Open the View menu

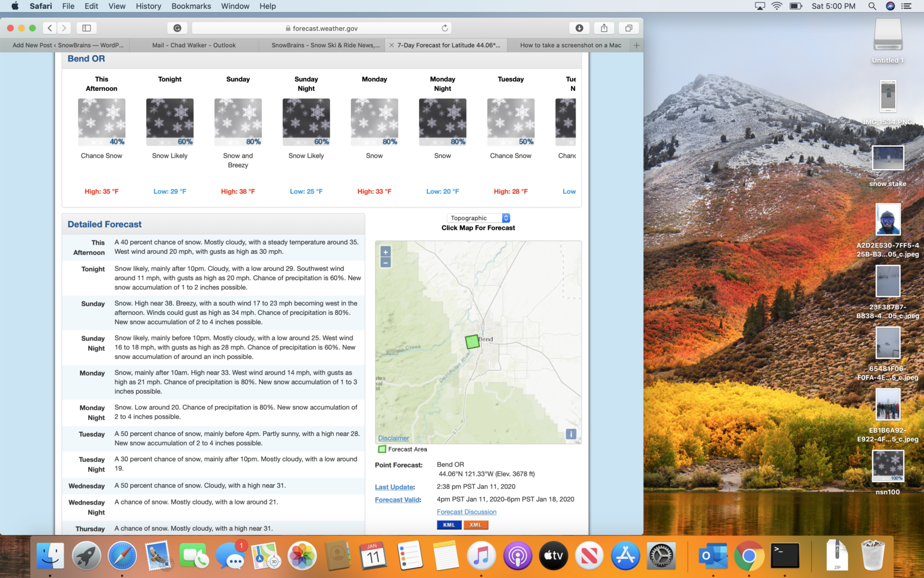(117, 6)
